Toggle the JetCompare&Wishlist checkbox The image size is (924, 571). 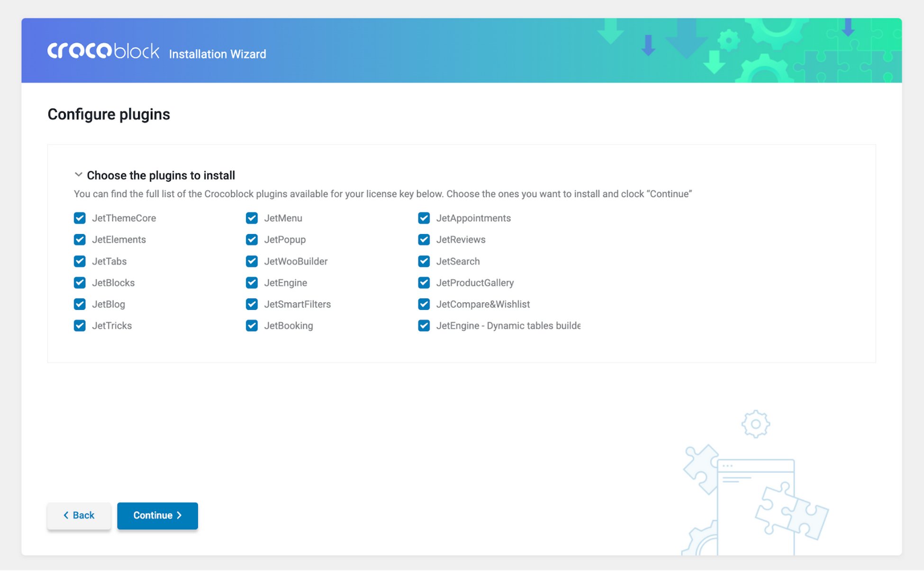point(424,304)
